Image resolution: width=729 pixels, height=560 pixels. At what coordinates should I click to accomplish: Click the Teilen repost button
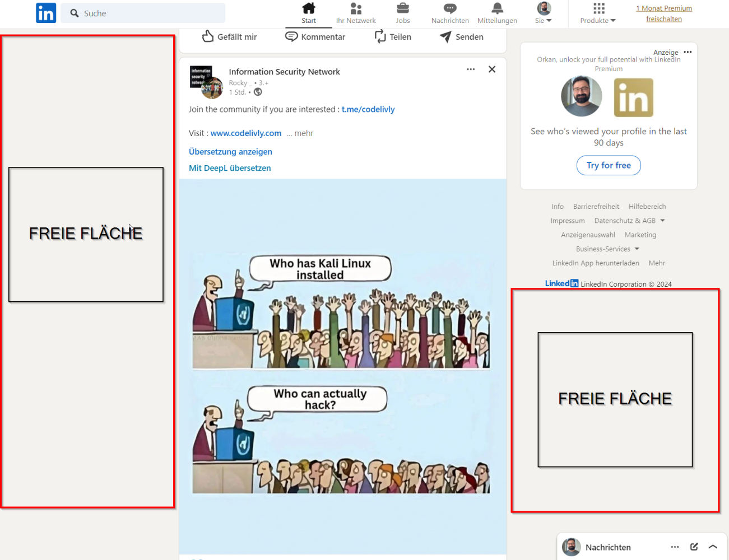pyautogui.click(x=393, y=36)
